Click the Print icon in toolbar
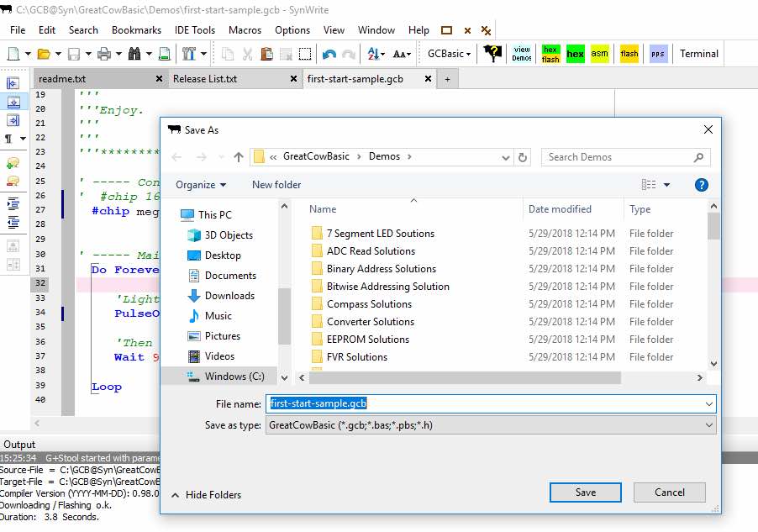 104,54
